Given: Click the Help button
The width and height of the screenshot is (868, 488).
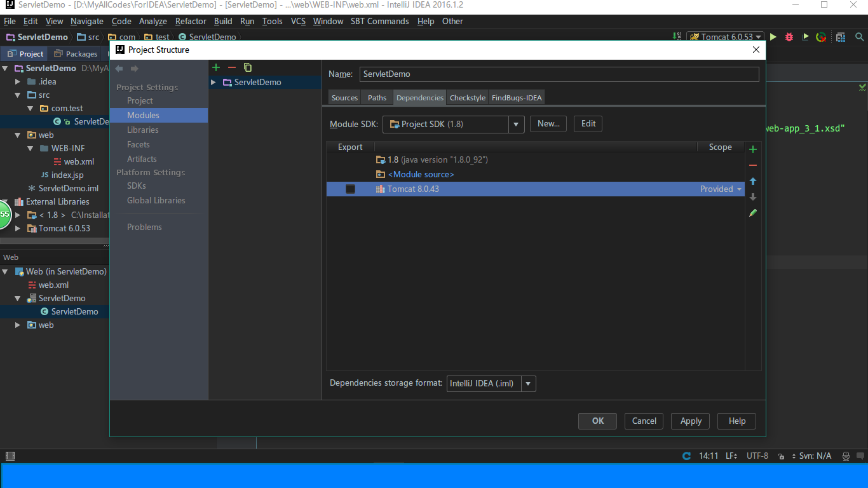Looking at the screenshot, I should [737, 421].
